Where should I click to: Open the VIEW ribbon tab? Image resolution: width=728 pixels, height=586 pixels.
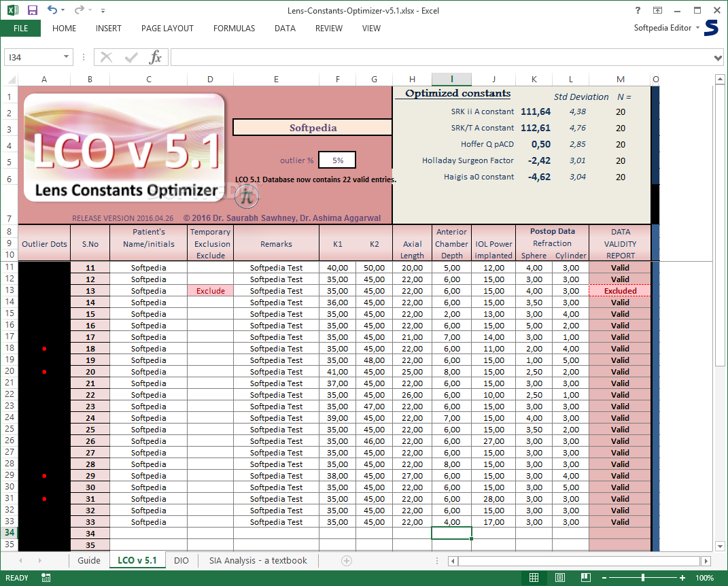click(371, 29)
